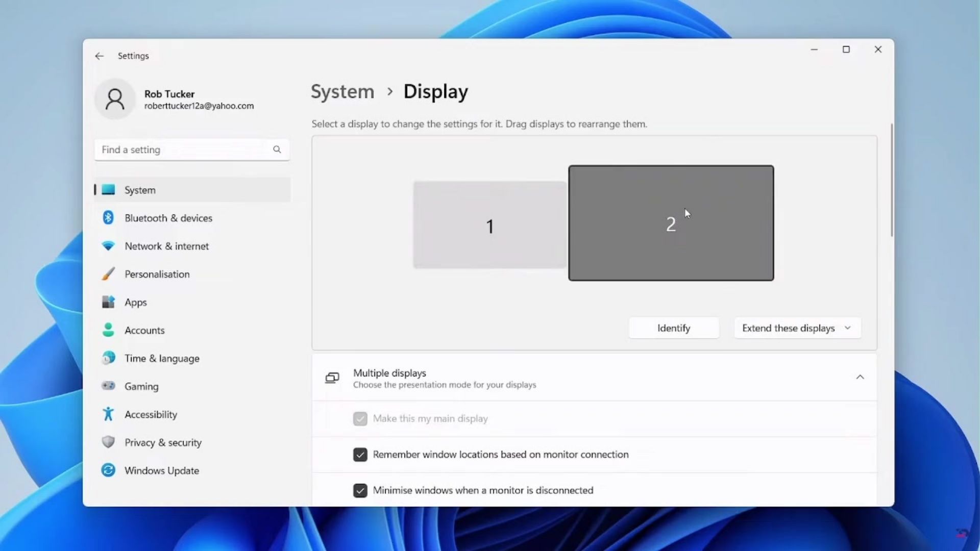Viewport: 980px width, 551px height.
Task: Open System settings category label
Action: pos(140,190)
